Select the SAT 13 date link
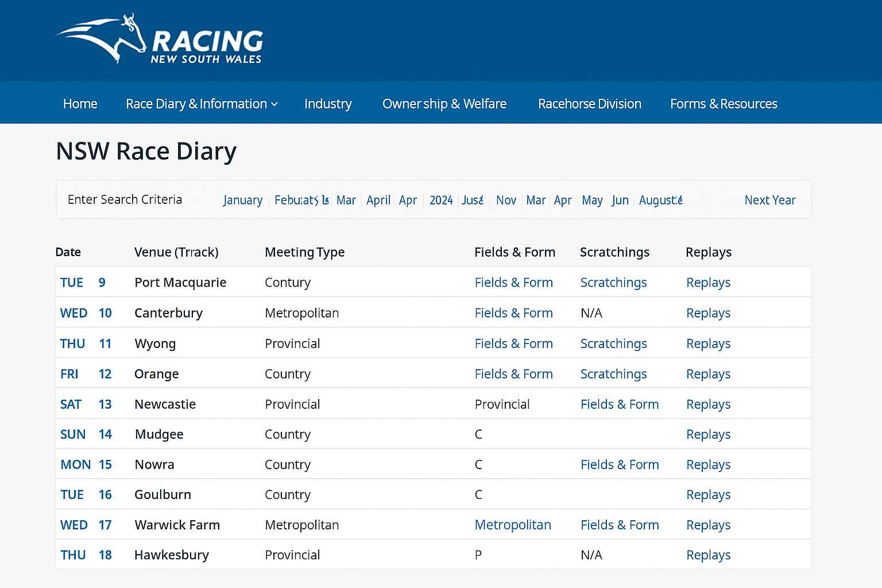The width and height of the screenshot is (882, 588). 86,404
